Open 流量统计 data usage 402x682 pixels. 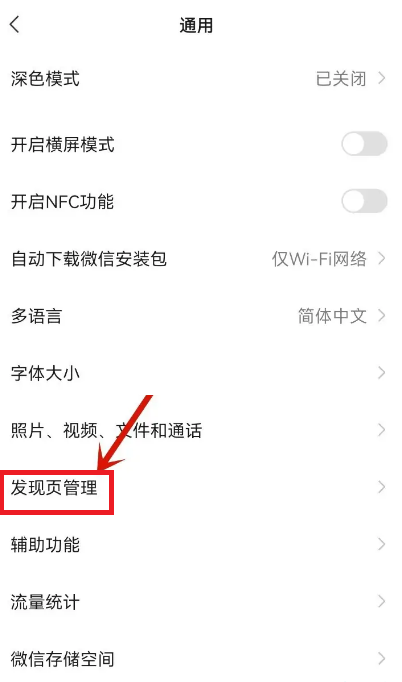(x=201, y=602)
